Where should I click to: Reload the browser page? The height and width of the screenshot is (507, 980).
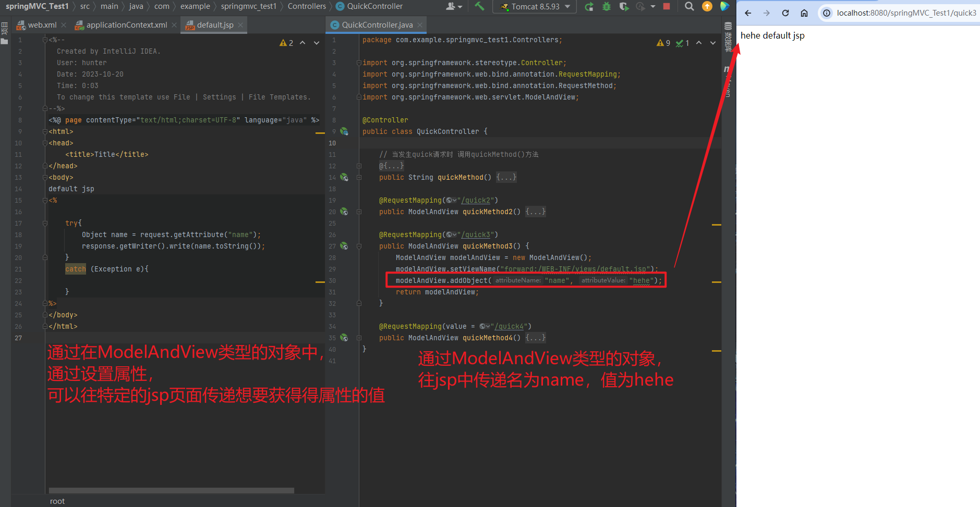click(785, 13)
